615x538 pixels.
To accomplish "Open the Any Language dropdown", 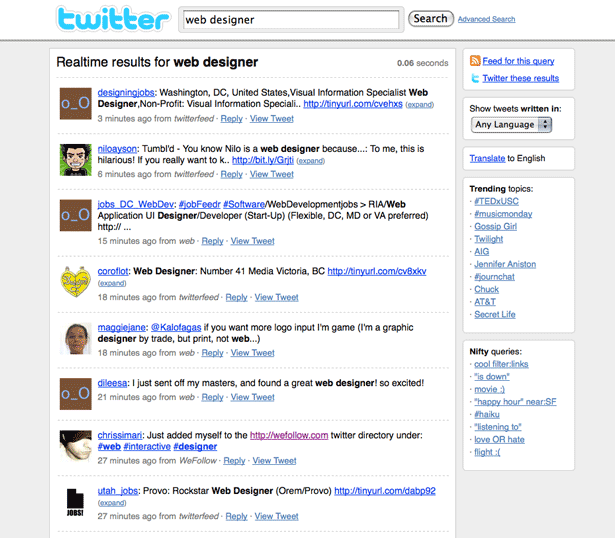I will coord(511,125).
